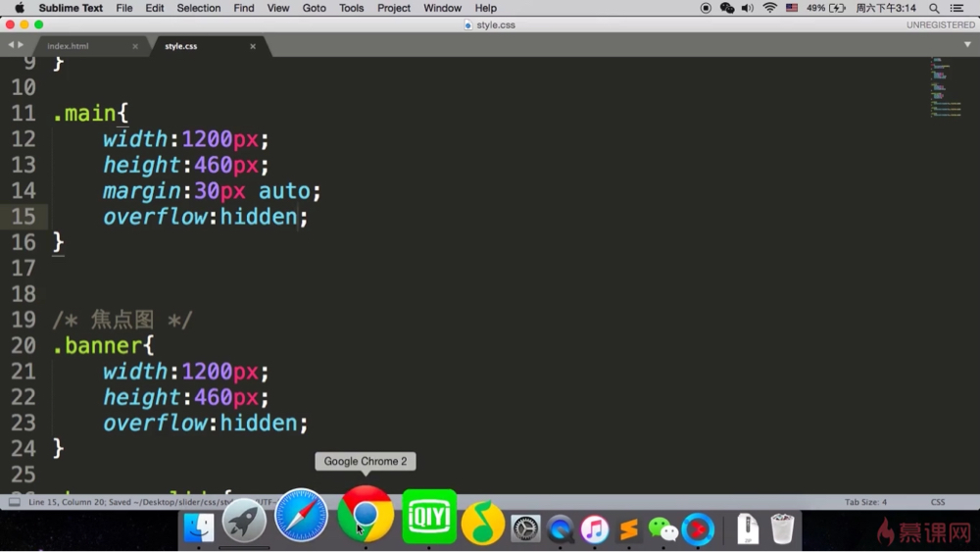
Task: Open System Preferences gear in Dock
Action: point(525,528)
